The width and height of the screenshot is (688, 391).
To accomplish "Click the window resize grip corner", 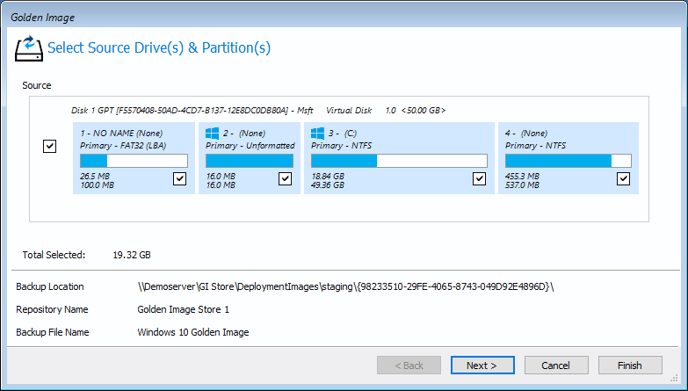I will pos(674,378).
